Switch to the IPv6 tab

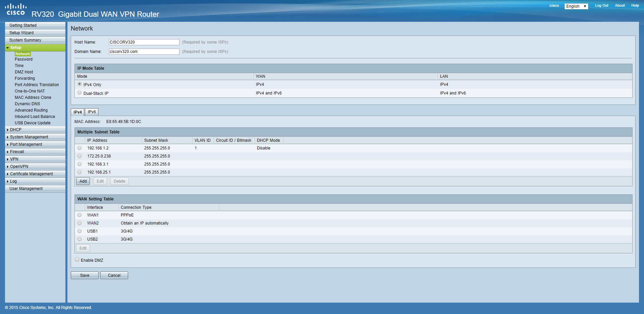(91, 112)
